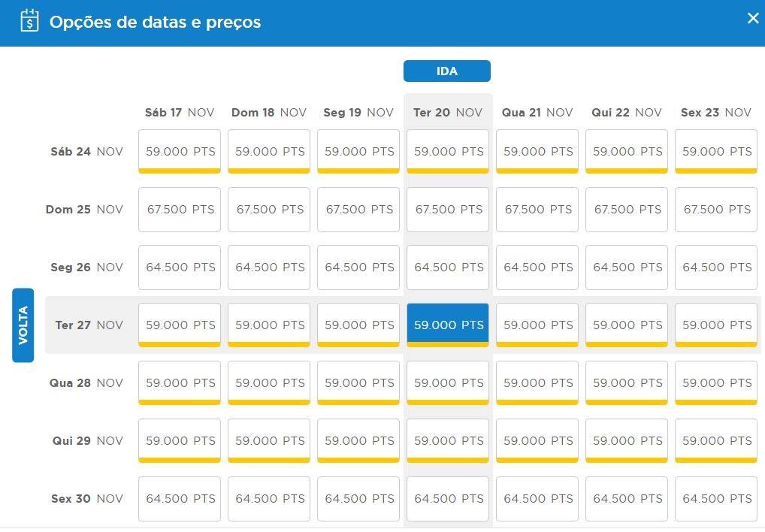Select Sex 23 departure with Sex 30 return

click(x=716, y=498)
